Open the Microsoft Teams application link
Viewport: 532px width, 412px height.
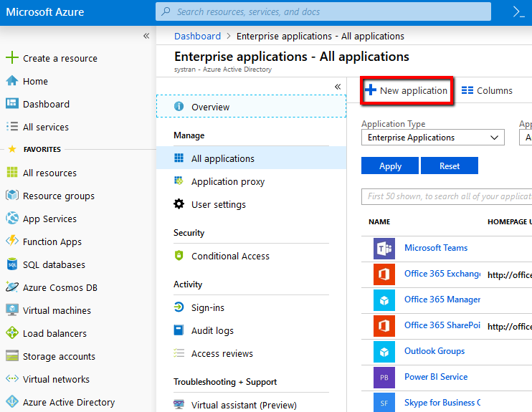[x=436, y=248]
